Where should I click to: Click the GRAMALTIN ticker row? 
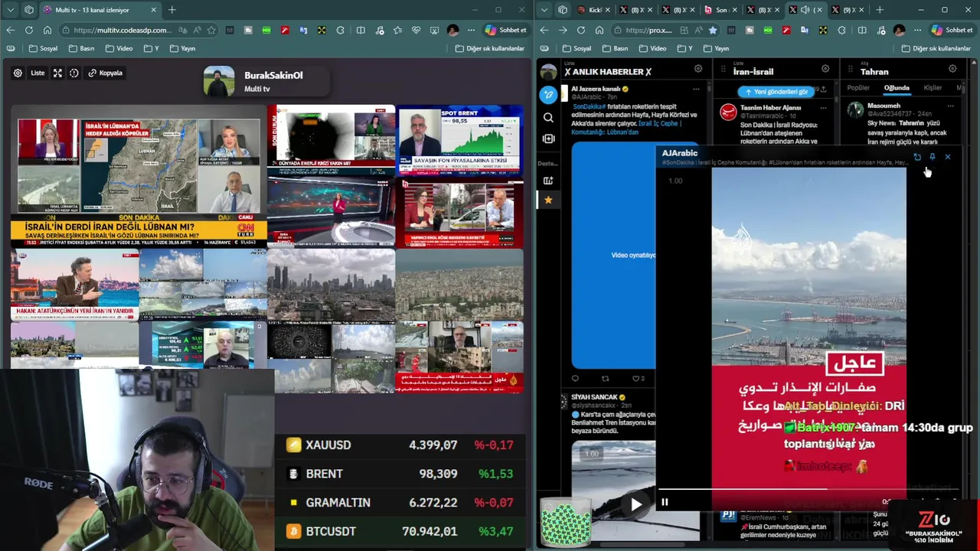[400, 503]
